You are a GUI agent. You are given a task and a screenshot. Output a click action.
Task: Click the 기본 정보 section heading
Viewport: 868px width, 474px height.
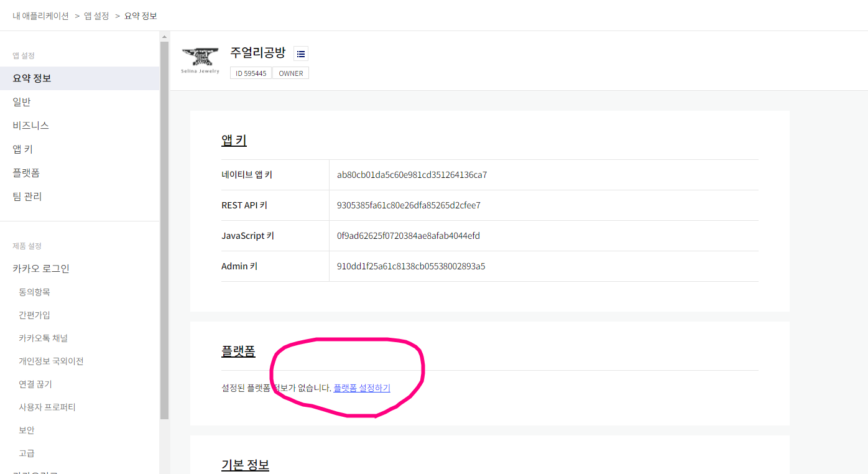[x=245, y=465]
